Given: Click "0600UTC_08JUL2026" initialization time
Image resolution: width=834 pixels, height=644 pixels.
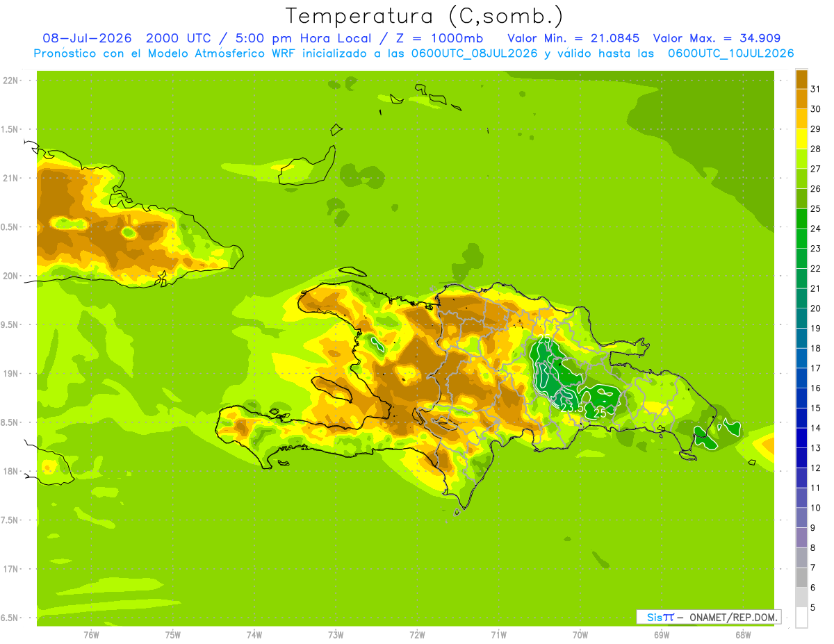Looking at the screenshot, I should point(473,53).
